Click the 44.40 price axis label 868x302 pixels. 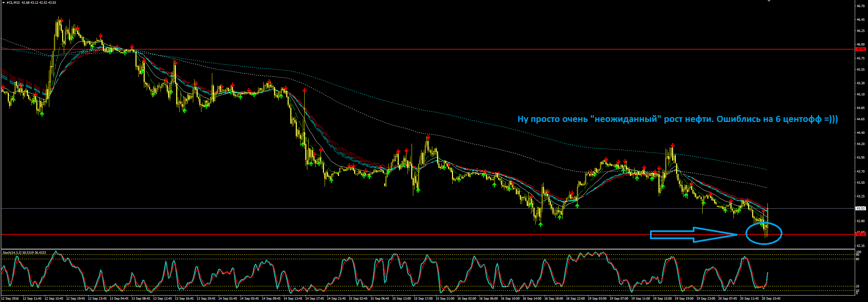861,133
